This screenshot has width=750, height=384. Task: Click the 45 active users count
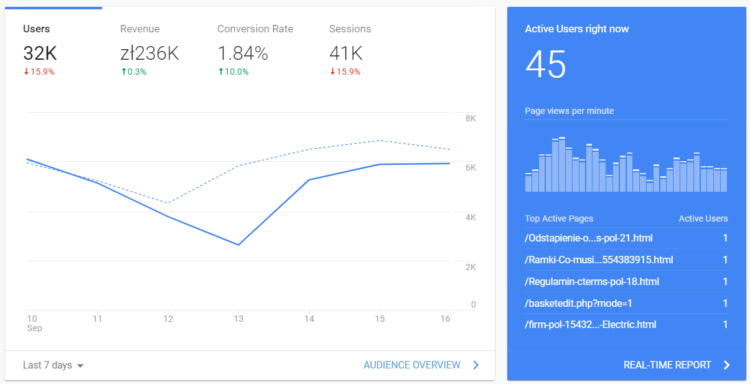pyautogui.click(x=546, y=65)
